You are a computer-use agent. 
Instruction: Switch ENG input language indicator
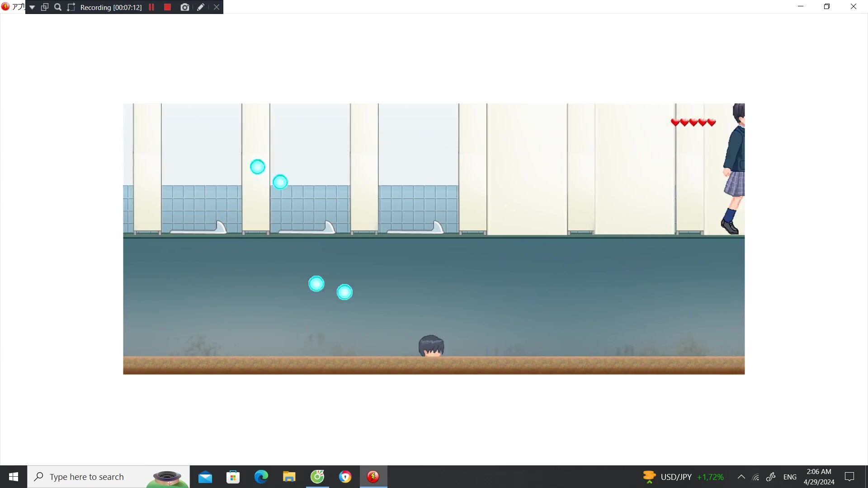point(790,477)
